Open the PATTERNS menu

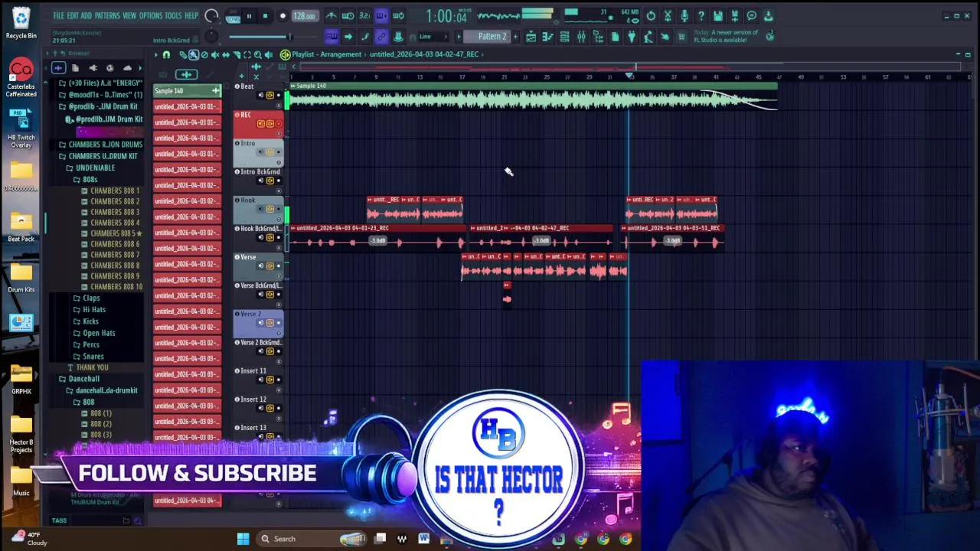(107, 15)
